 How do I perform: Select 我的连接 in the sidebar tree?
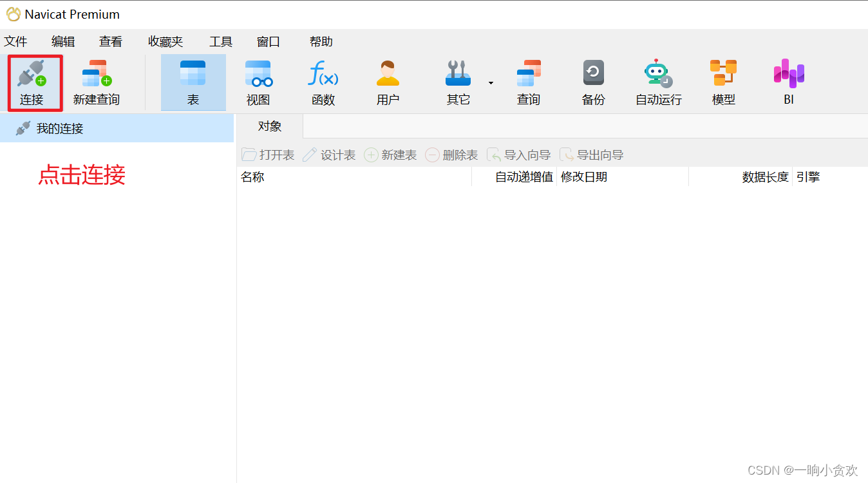tap(117, 128)
